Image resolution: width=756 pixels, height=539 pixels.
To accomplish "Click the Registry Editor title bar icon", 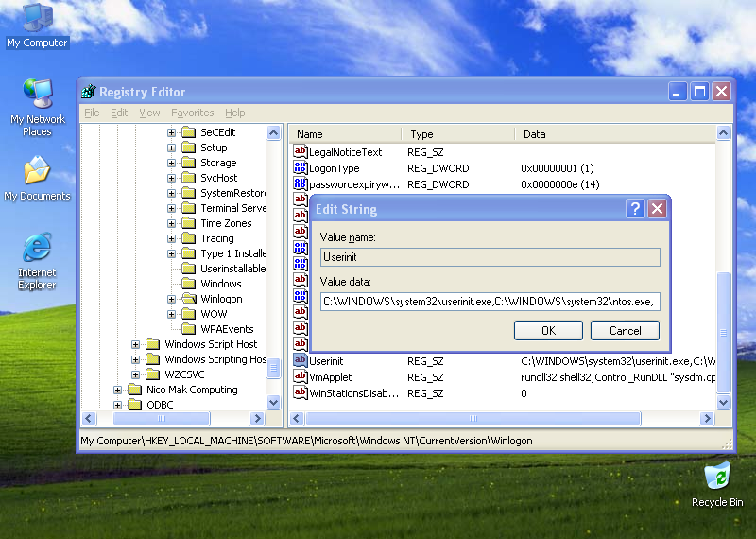I will 89,91.
